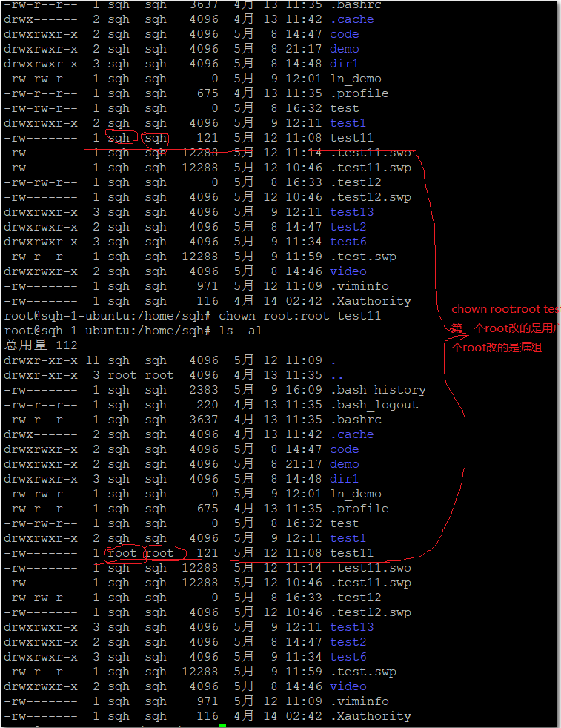Click the .profile file listed after the ls -al command
561x728 pixels.
coord(359,509)
